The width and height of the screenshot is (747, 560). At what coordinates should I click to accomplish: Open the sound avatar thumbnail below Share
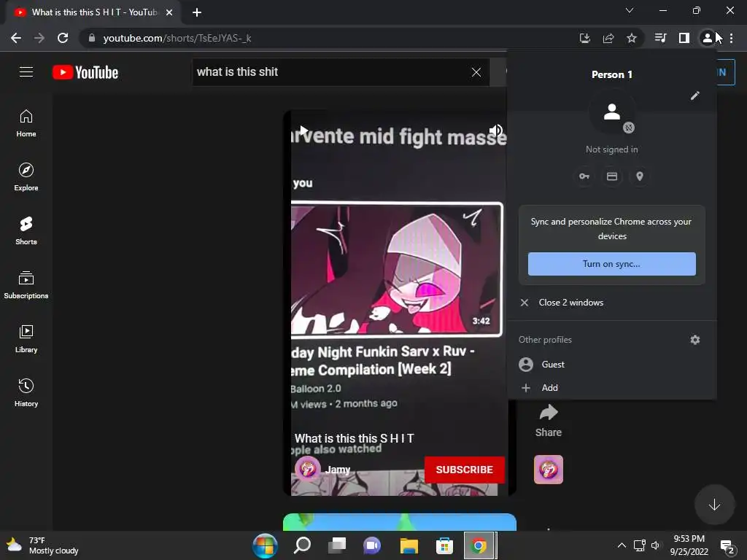coord(549,470)
